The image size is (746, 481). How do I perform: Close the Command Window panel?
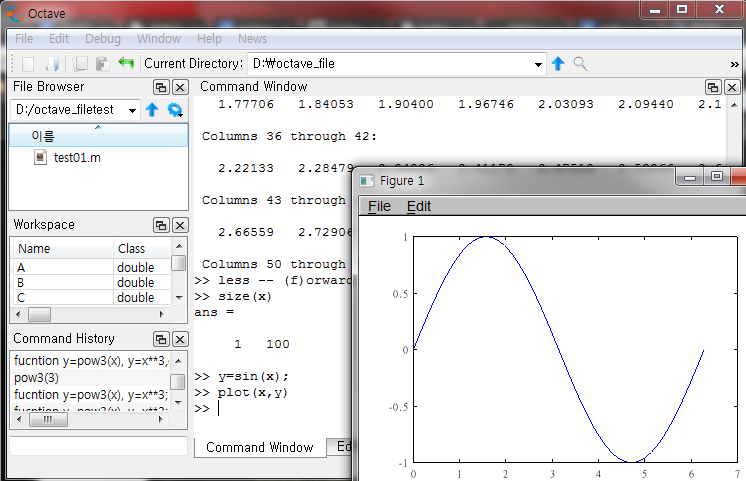click(x=732, y=87)
